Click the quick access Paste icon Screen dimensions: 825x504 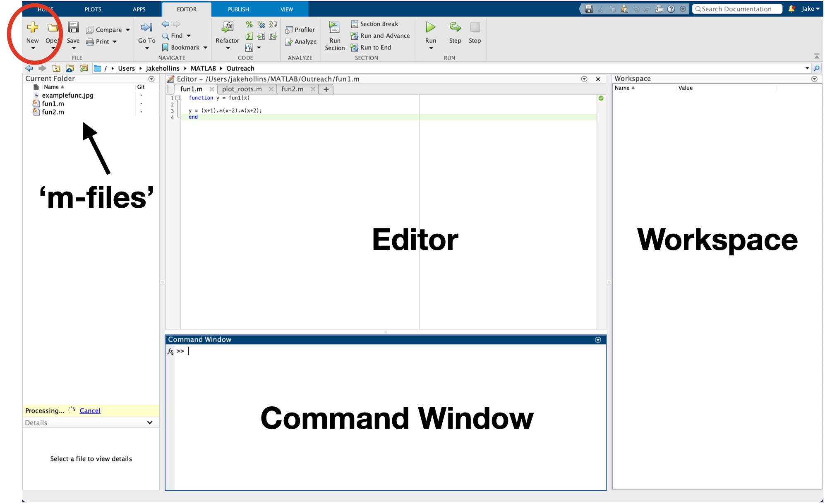point(624,9)
